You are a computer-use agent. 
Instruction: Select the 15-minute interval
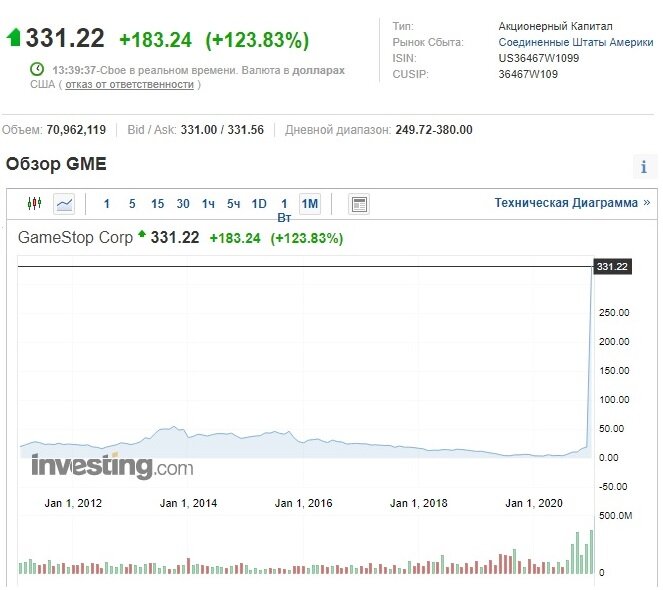[x=157, y=204]
